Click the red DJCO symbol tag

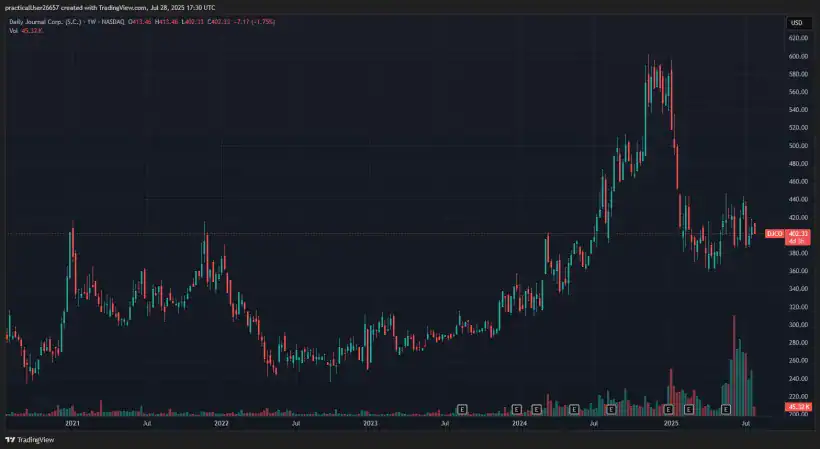coord(774,233)
